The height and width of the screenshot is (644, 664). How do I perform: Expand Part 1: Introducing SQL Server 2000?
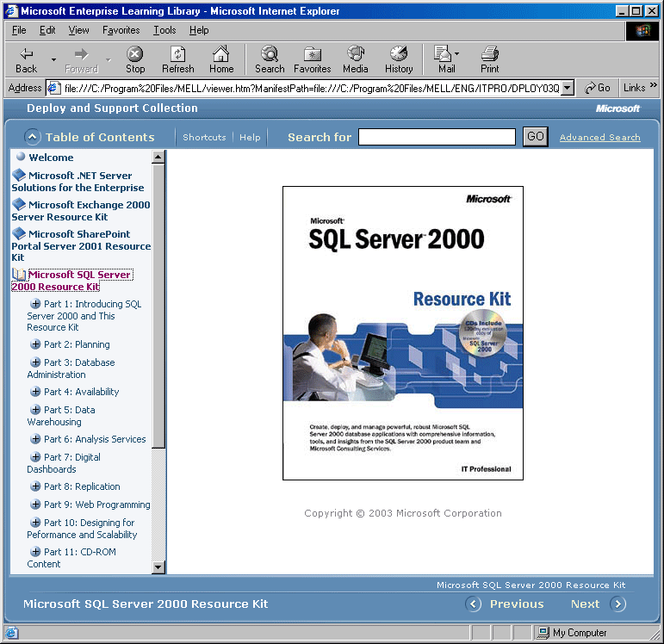coord(35,304)
